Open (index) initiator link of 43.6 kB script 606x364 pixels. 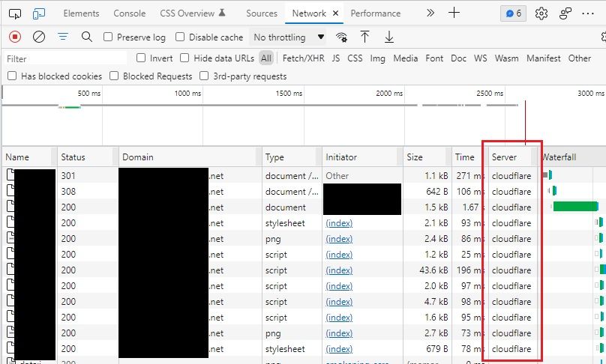point(339,270)
